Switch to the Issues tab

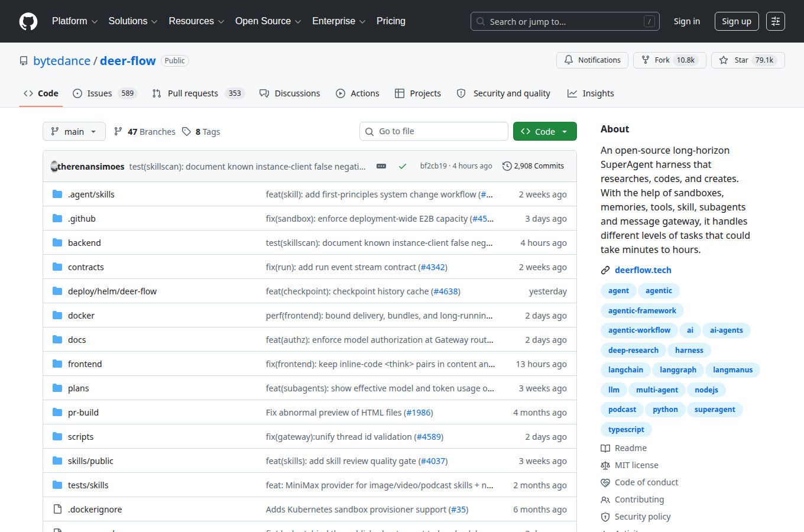(x=105, y=93)
